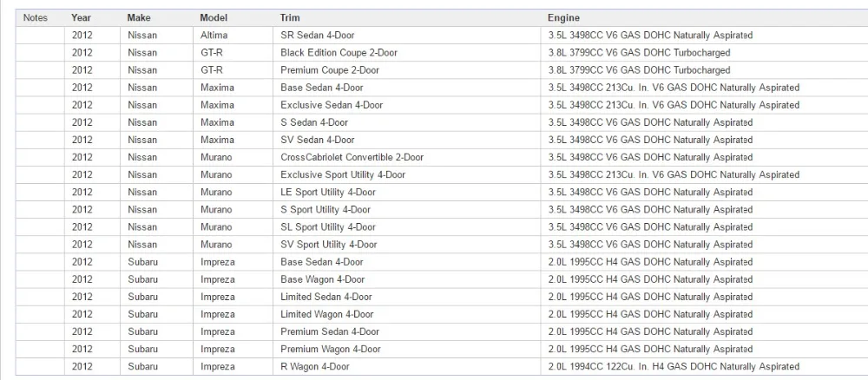The width and height of the screenshot is (868, 380).
Task: Click the Engine column header
Action: (563, 17)
